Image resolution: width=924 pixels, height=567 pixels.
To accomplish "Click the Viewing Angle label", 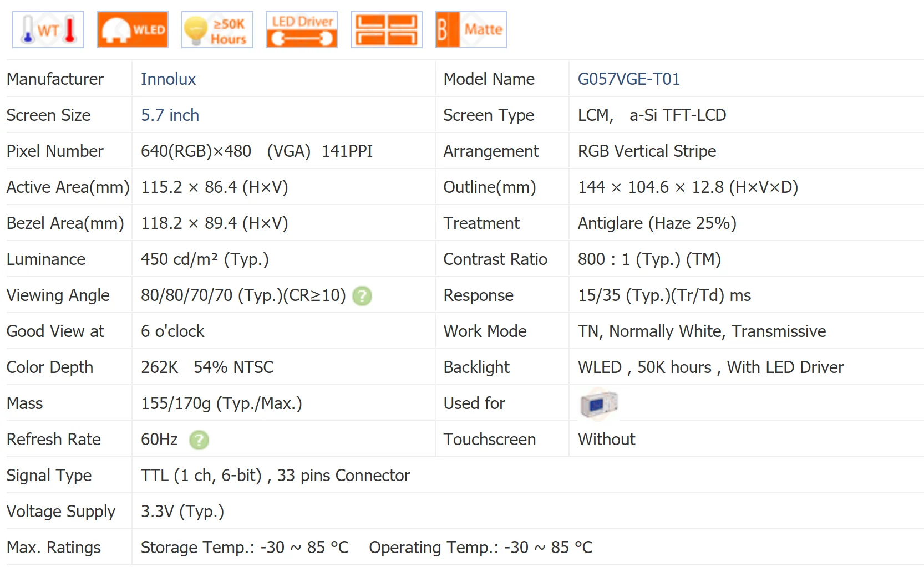I will (58, 295).
